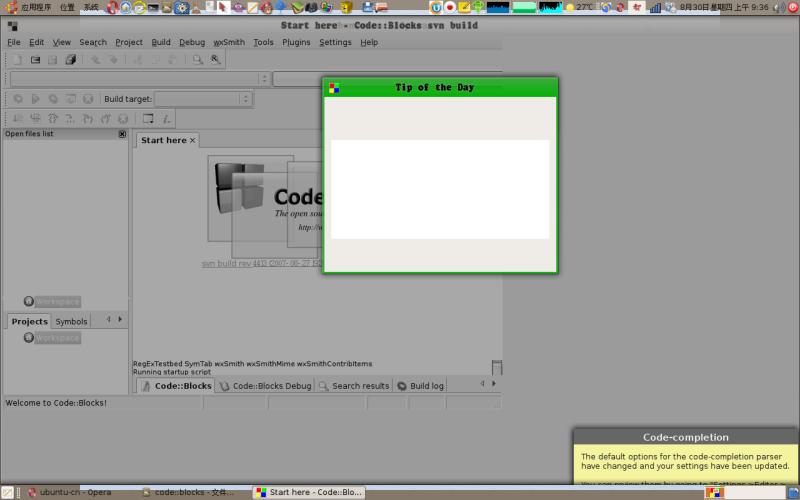Click the Debug/Continue debugger icon

pyautogui.click(x=18, y=118)
